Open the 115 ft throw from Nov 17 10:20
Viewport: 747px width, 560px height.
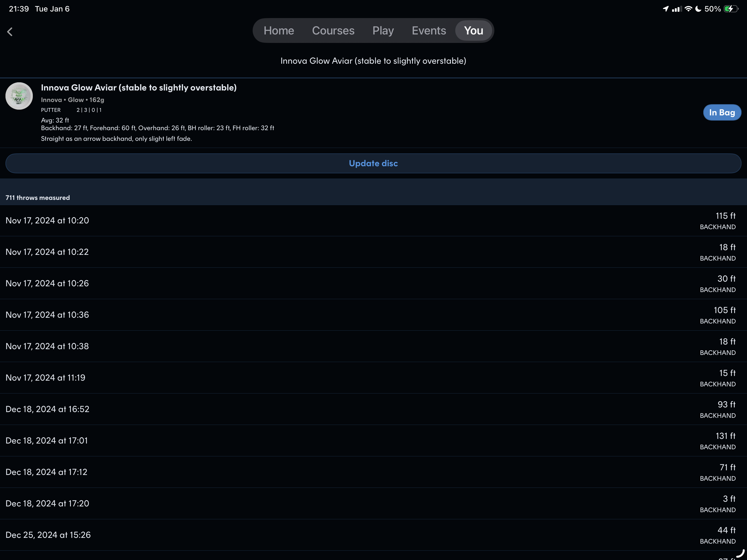pos(373,221)
